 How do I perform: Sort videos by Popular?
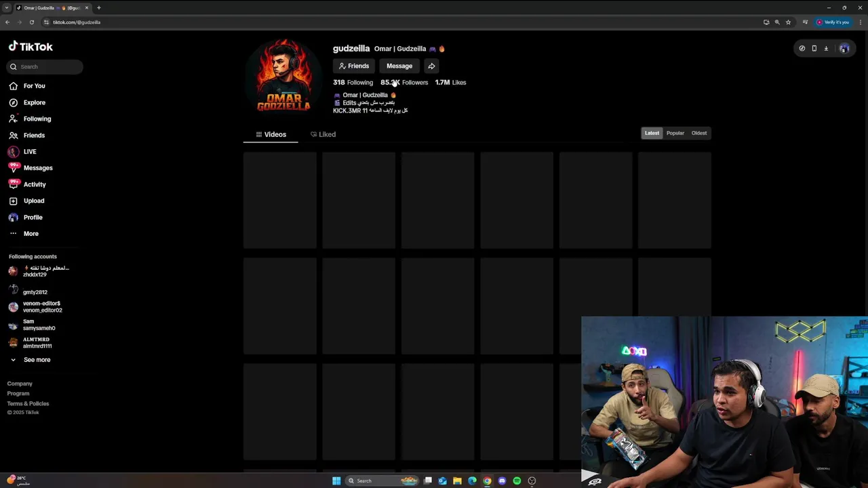pos(675,133)
